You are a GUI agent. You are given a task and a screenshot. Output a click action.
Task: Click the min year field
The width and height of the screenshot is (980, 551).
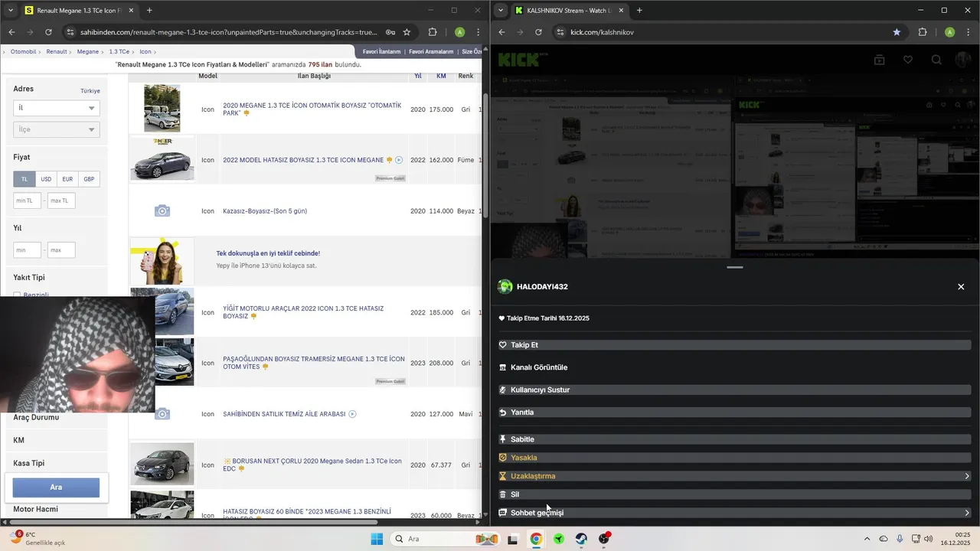point(28,250)
